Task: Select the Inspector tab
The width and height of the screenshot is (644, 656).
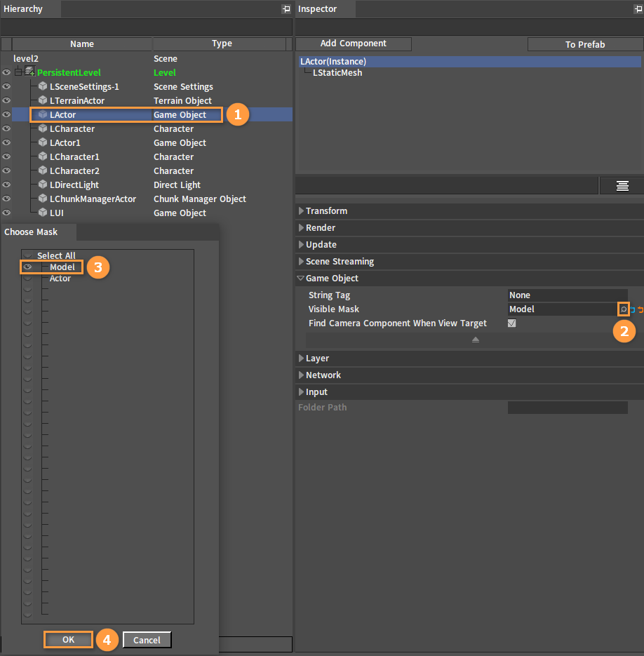Action: coord(325,9)
